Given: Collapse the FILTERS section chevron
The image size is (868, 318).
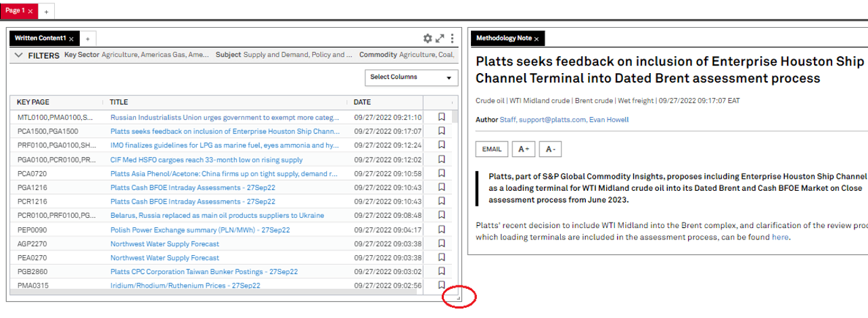Looking at the screenshot, I should pos(19,55).
